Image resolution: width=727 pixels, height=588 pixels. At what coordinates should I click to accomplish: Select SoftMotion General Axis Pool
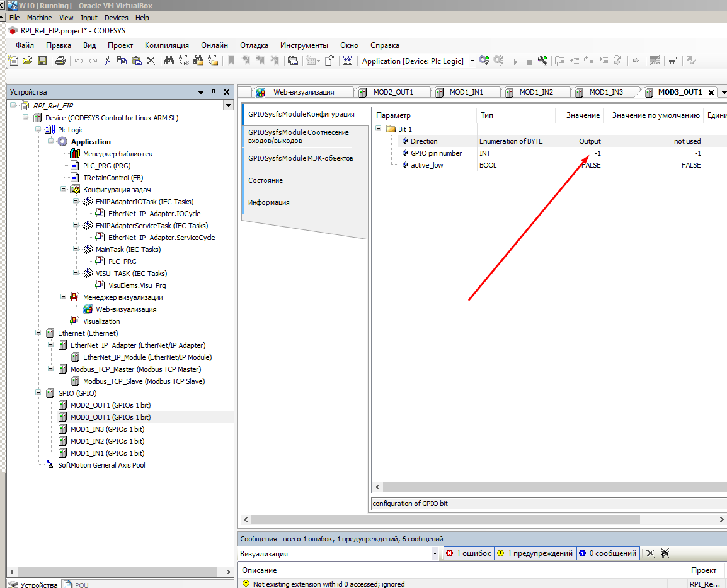(x=101, y=464)
